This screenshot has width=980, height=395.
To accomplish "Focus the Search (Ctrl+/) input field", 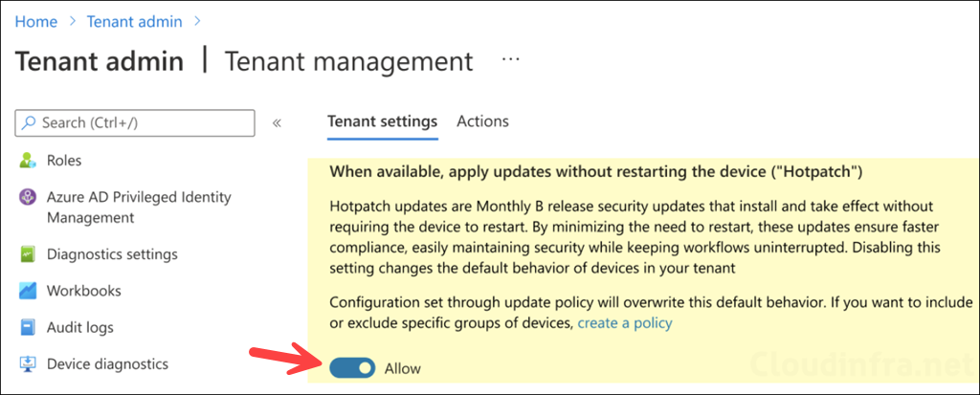I will click(x=144, y=123).
